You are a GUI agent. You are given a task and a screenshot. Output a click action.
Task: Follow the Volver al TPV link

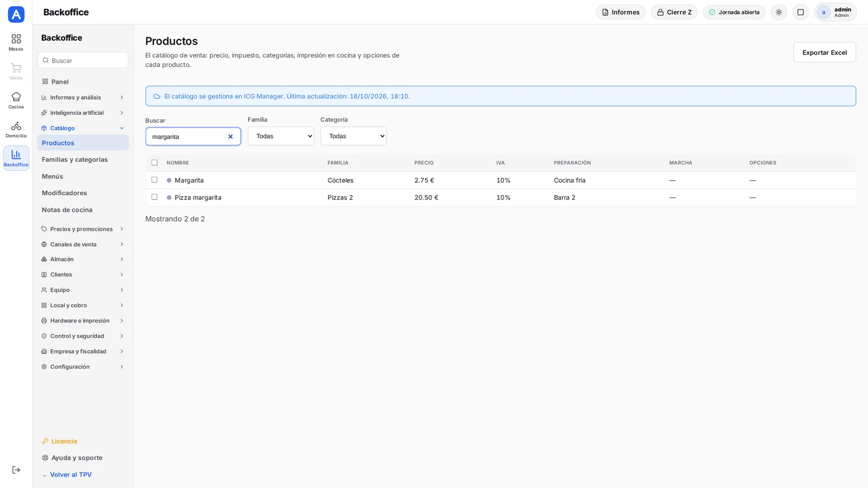67,474
